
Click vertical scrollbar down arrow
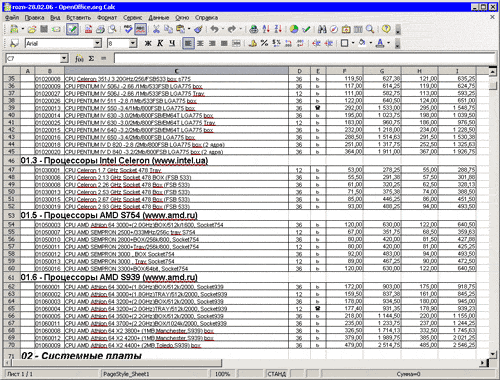[x=493, y=354]
